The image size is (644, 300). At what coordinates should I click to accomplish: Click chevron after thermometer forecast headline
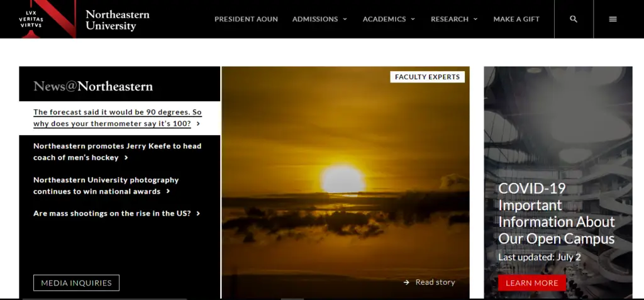pos(198,124)
